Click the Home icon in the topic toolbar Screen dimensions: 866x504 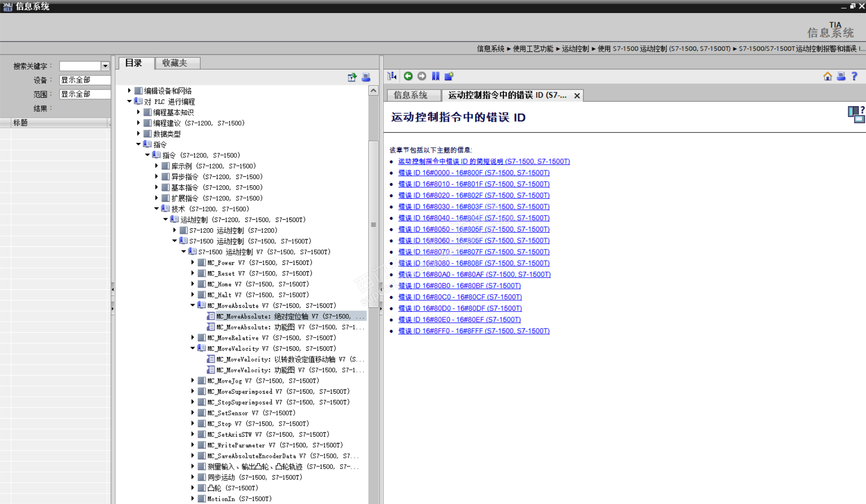coord(828,76)
